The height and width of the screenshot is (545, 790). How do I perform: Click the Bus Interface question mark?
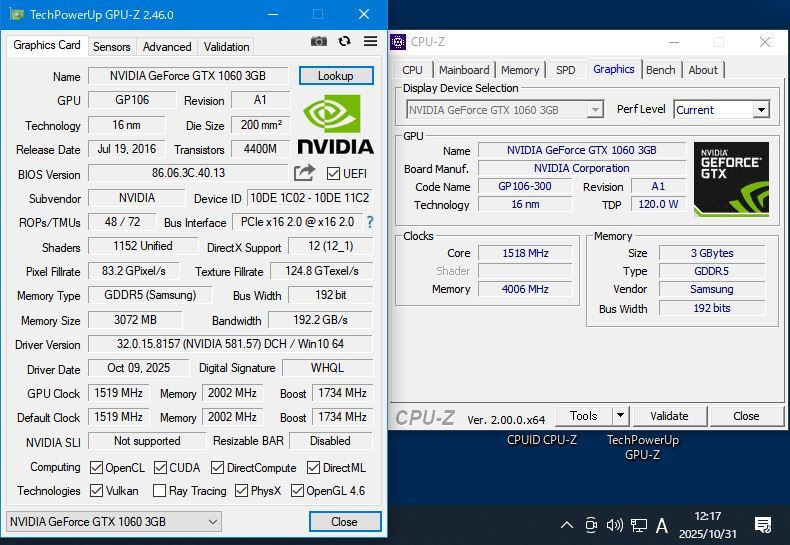point(370,222)
